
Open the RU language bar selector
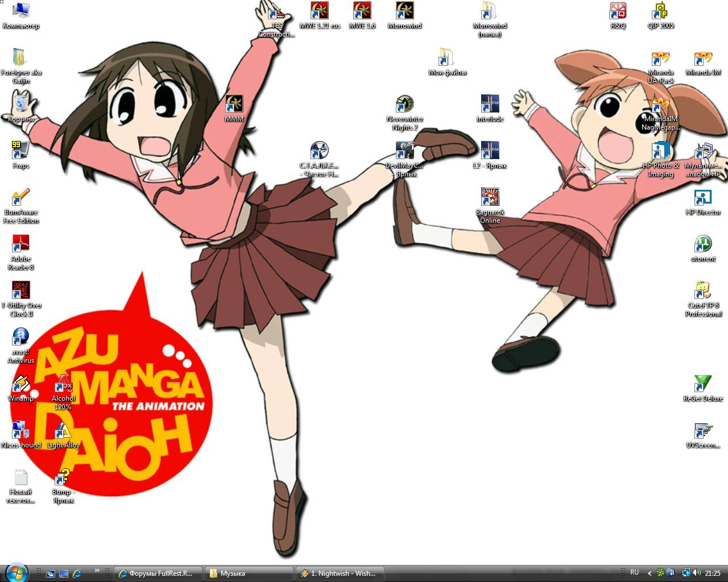click(634, 572)
